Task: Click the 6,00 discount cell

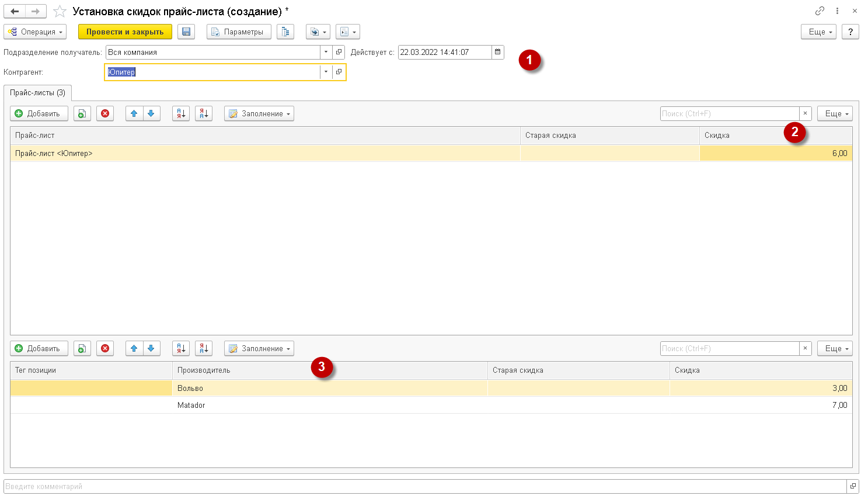Action: pos(776,153)
